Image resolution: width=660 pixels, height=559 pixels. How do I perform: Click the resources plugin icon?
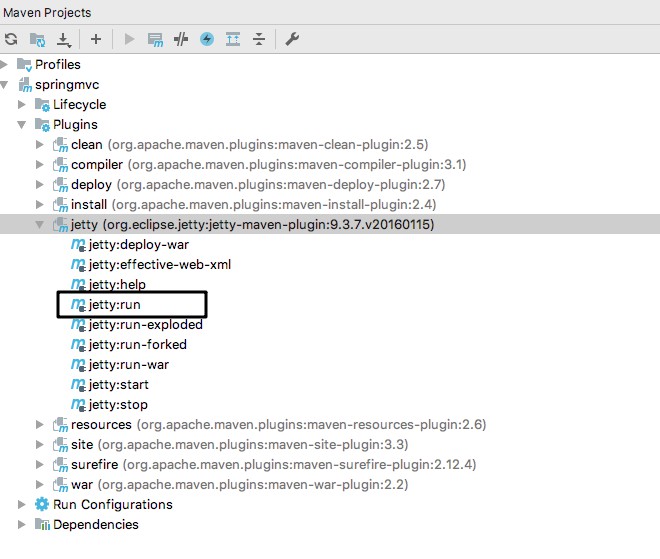pos(60,425)
